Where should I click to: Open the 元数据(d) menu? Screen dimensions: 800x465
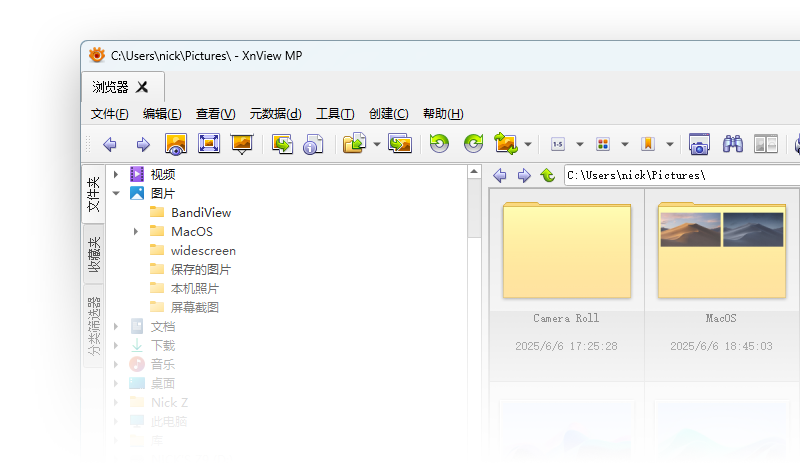click(276, 114)
